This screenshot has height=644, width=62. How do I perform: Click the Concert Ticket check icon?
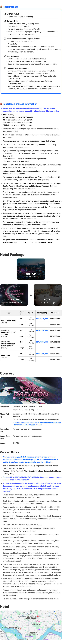[5, 21]
